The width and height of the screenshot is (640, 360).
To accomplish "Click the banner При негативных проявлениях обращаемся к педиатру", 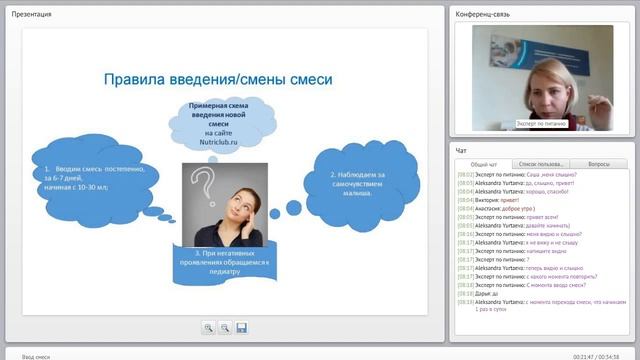I will (224, 262).
